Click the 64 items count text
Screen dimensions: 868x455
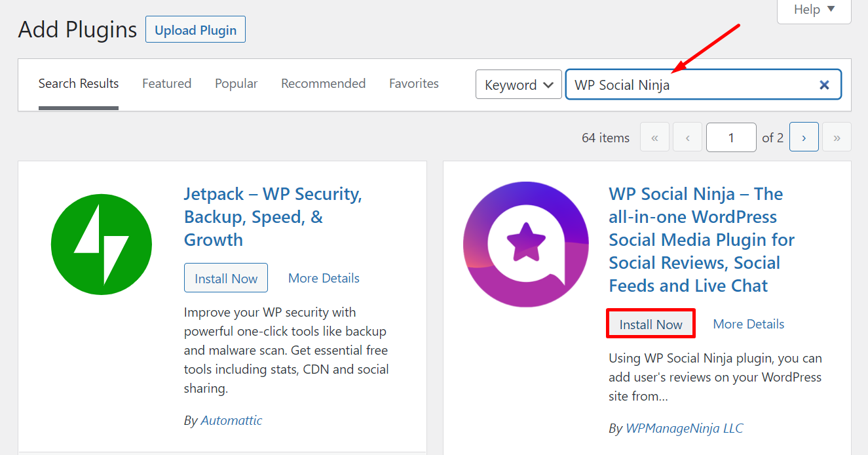pos(605,138)
